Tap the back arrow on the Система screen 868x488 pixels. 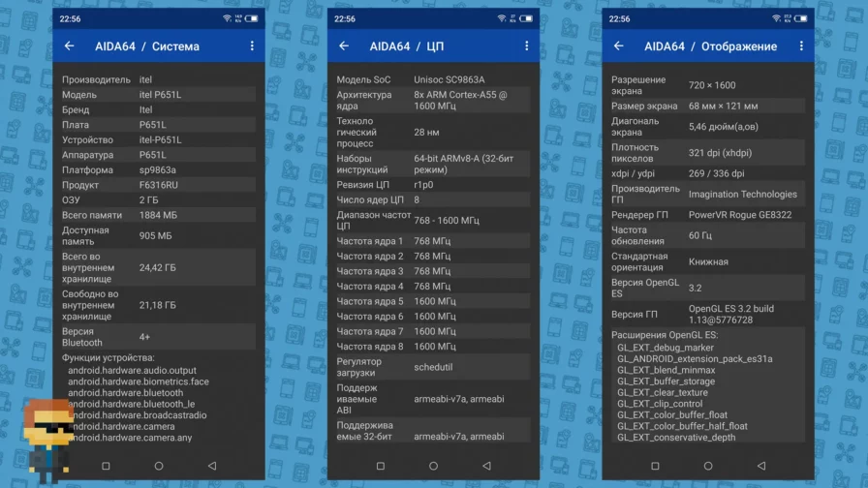(x=69, y=46)
